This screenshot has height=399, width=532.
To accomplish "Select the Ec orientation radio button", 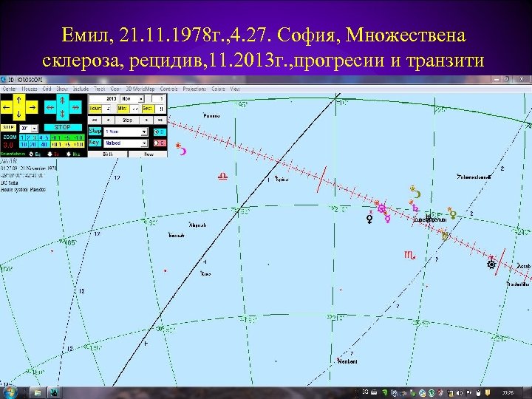I will click(x=50, y=154).
